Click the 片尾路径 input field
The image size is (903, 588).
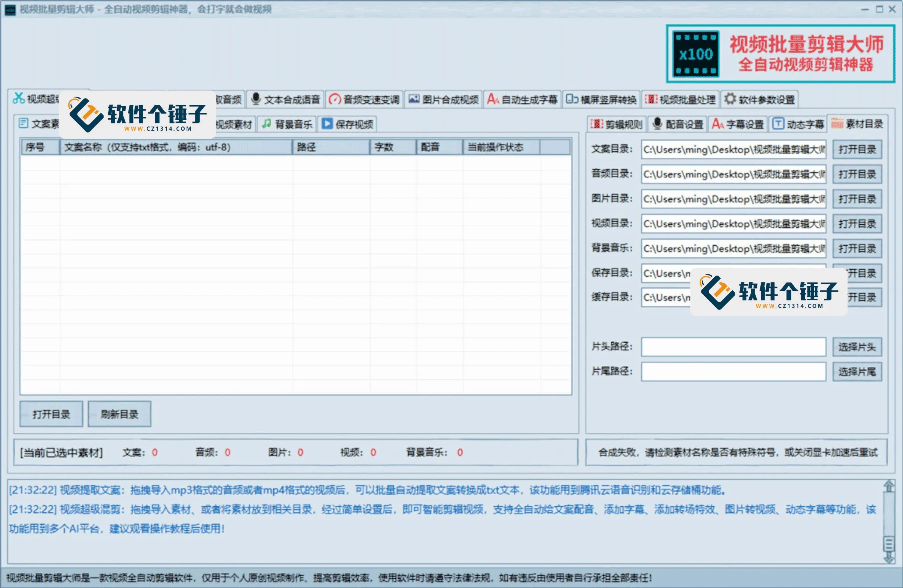[734, 372]
